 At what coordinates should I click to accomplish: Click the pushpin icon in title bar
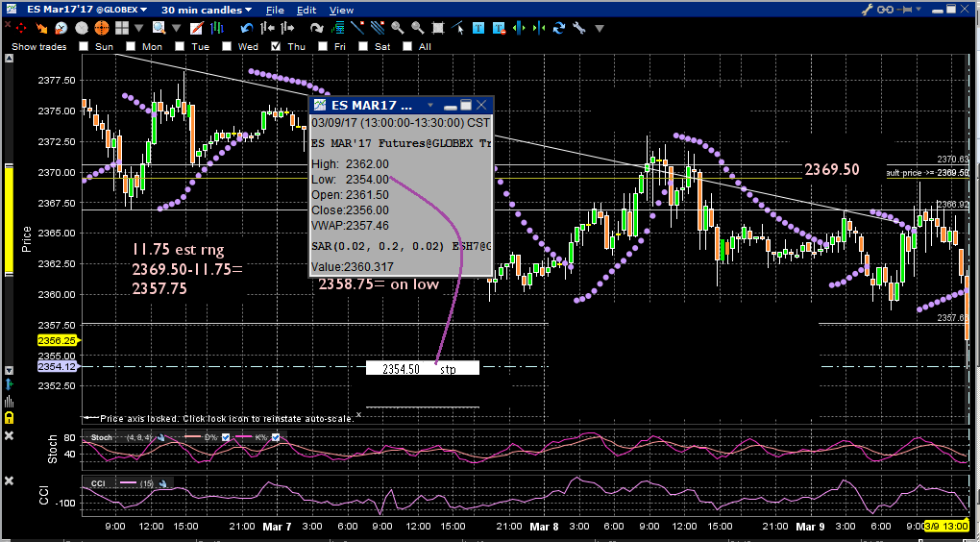(x=904, y=10)
